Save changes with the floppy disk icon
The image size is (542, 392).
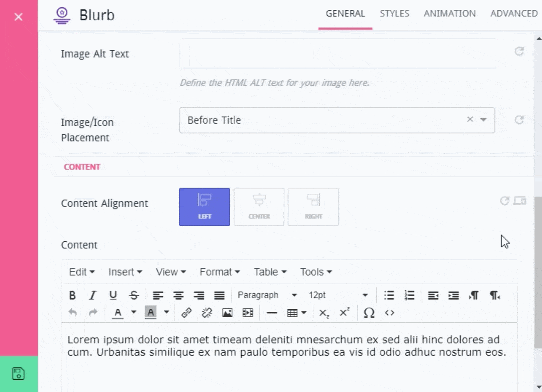pos(18,373)
